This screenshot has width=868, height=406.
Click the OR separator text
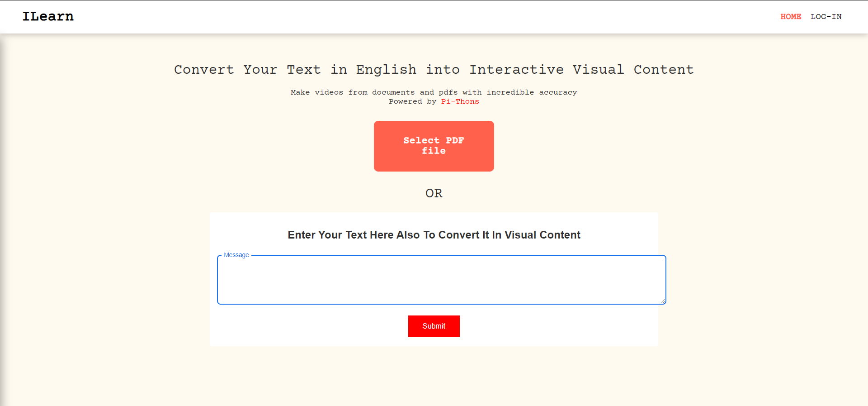tap(434, 193)
